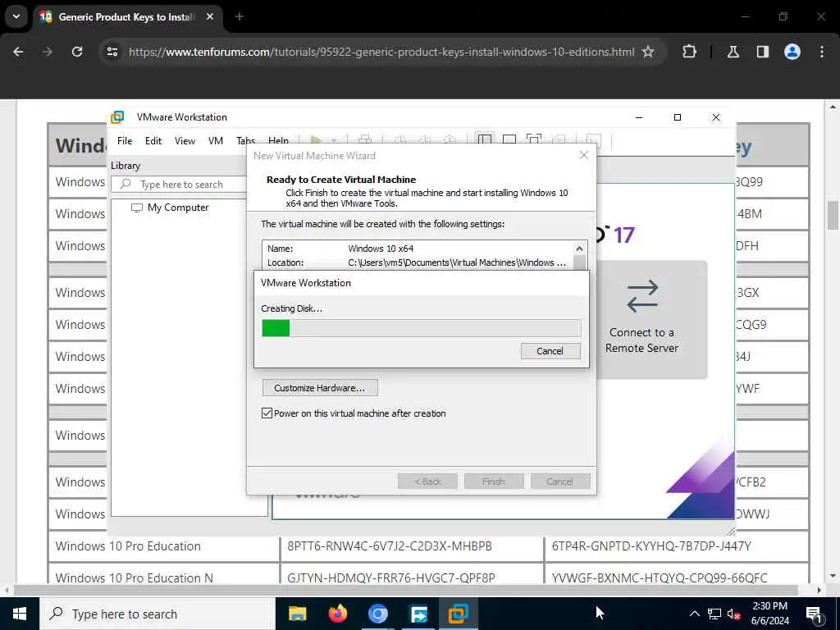Select the Windows 10 Pro Education cell
Image resolution: width=840 pixels, height=630 pixels.
(x=164, y=546)
